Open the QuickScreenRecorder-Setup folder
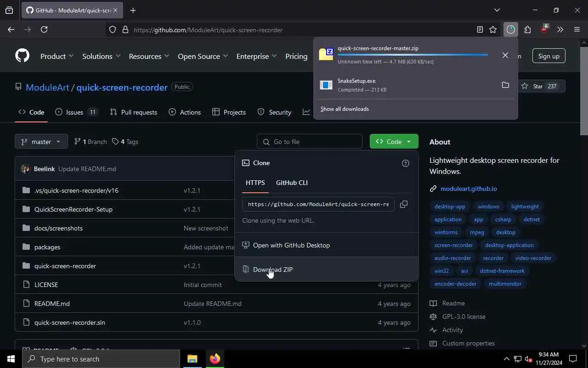This screenshot has height=368, width=588. [73, 209]
